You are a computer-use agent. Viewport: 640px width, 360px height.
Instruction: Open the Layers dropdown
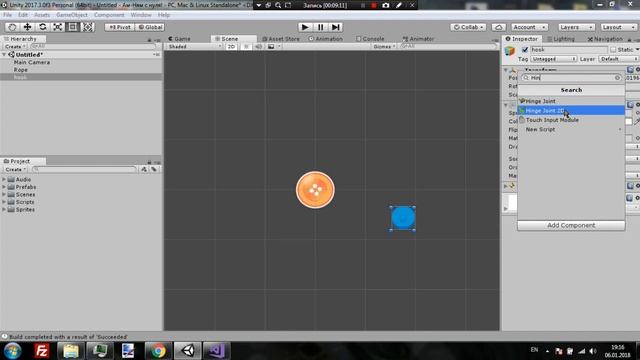pos(576,27)
